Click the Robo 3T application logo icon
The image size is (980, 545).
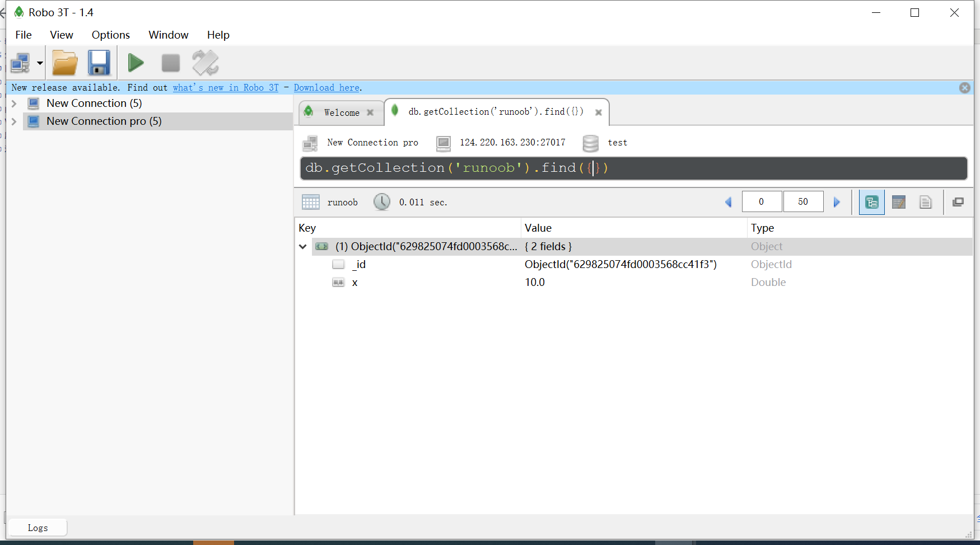point(19,12)
